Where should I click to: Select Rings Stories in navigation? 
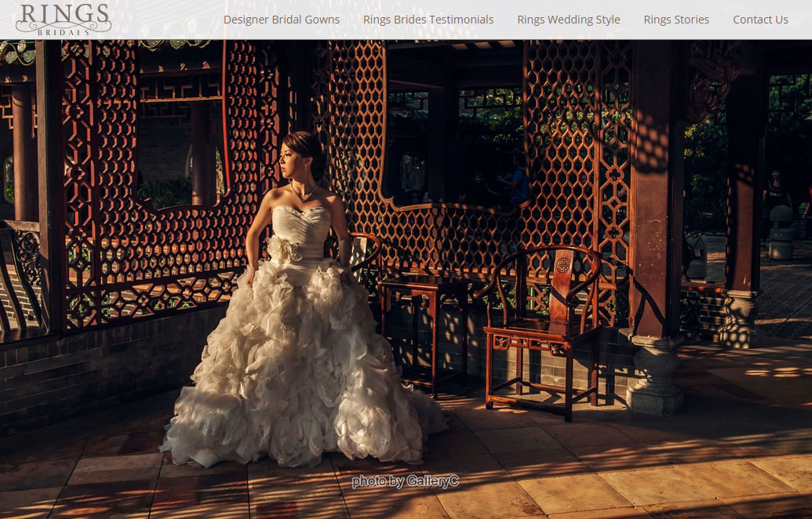pos(675,20)
